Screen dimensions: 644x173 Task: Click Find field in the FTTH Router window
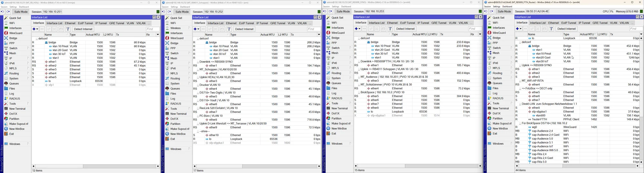pyautogui.click(x=636, y=29)
